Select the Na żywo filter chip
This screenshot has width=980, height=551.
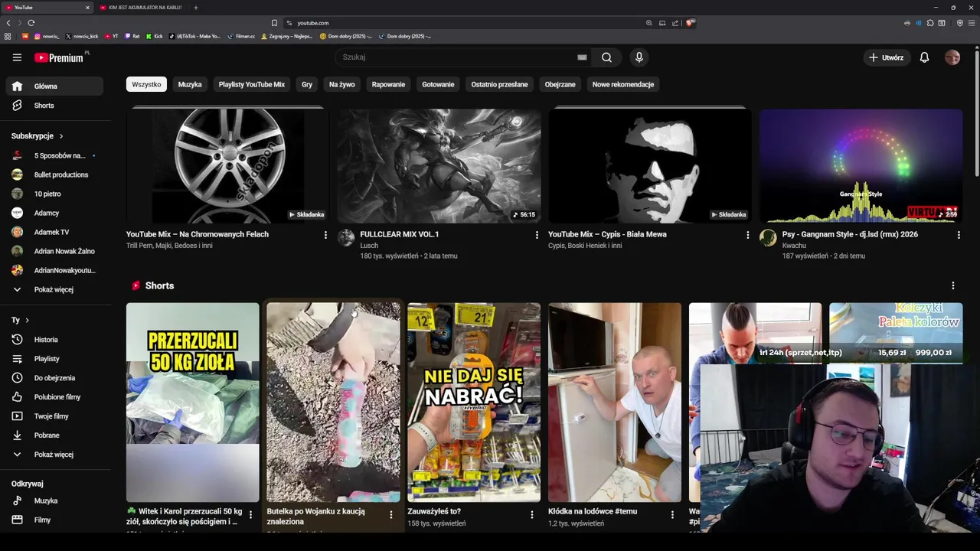coord(342,85)
